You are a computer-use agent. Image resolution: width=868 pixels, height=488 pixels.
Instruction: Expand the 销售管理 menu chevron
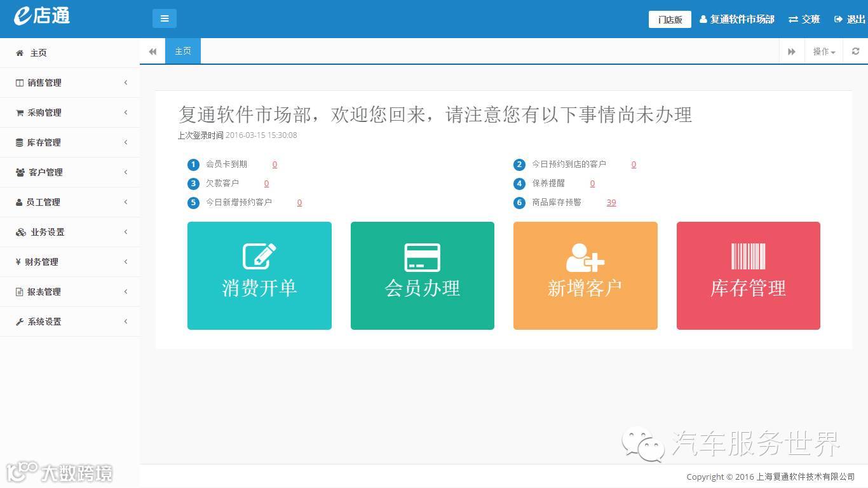(126, 83)
